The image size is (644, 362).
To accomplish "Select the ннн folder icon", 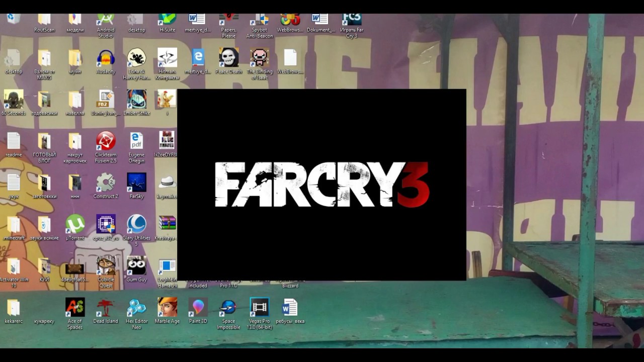I will tap(75, 186).
